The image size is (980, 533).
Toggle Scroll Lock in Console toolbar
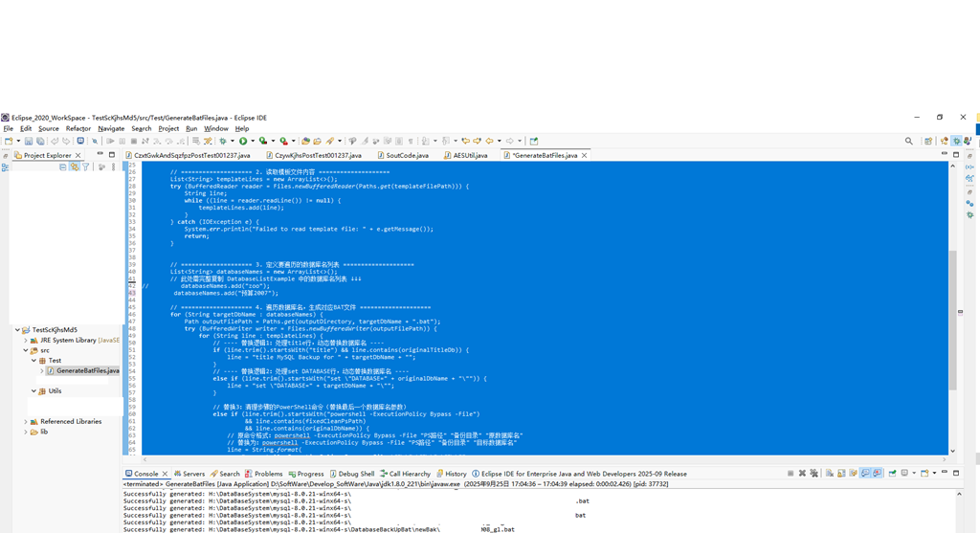841,473
